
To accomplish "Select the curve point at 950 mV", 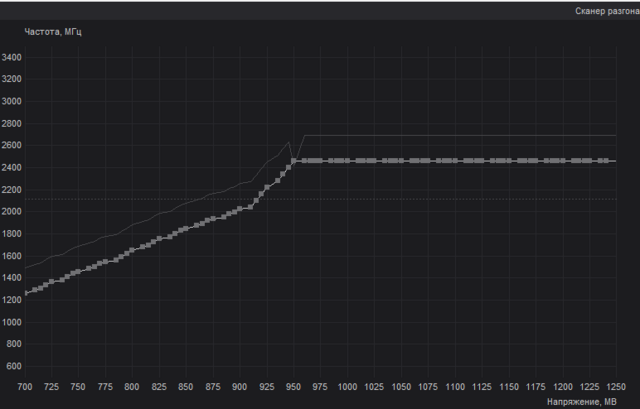I will (x=294, y=161).
